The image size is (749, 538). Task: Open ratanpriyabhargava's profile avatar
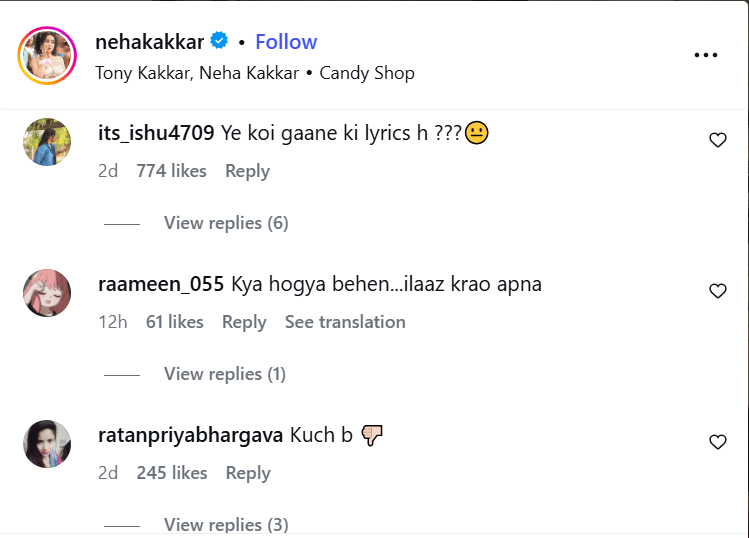pos(47,444)
